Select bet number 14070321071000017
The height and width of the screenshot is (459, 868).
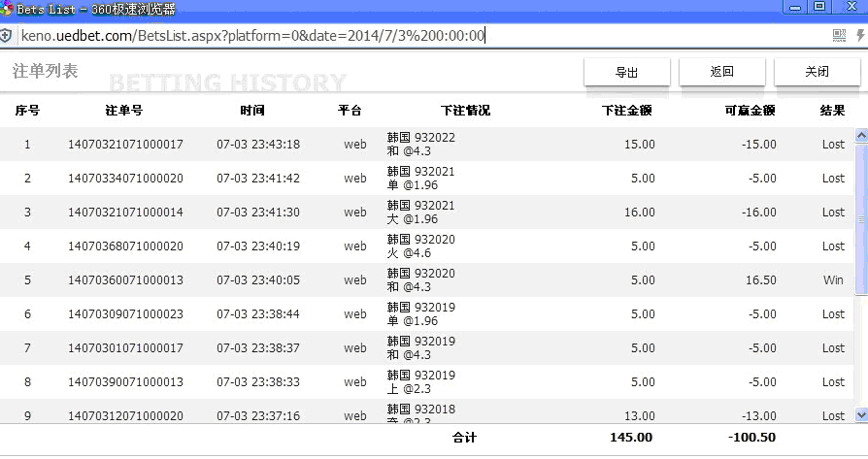point(125,145)
